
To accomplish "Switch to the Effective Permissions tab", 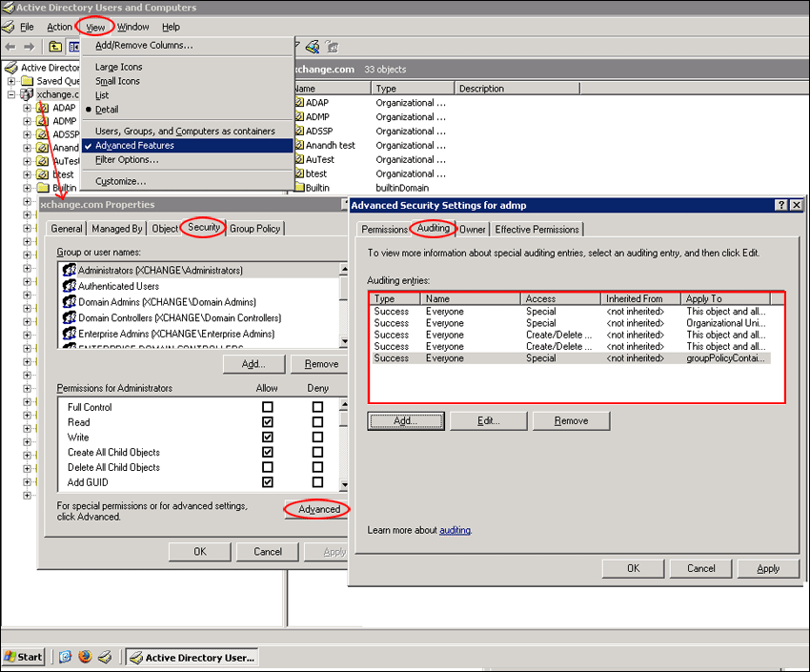I will (x=537, y=229).
